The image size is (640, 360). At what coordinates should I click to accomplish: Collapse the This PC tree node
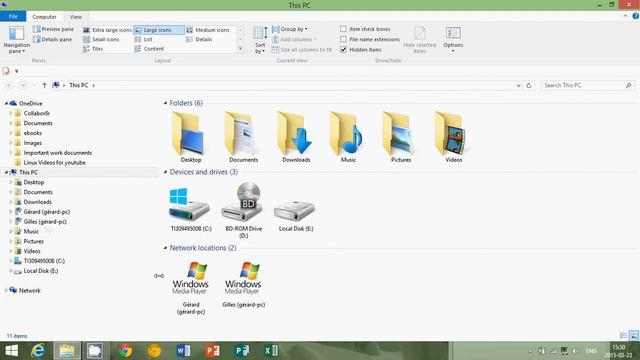(6, 172)
